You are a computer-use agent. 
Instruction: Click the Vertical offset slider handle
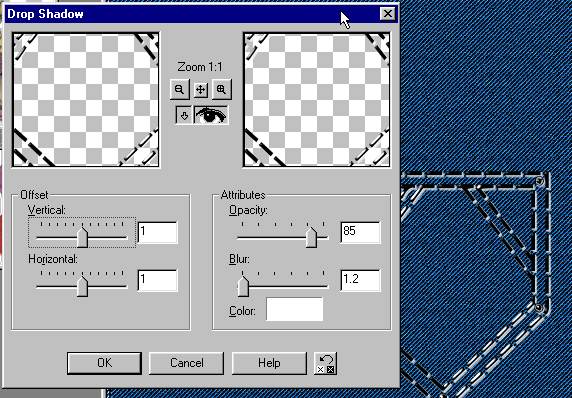[83, 237]
